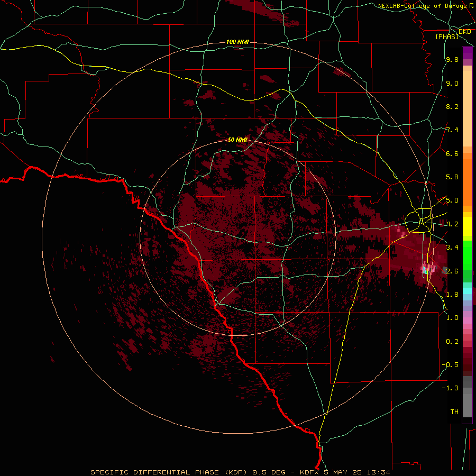The image size is (476, 476).
Task: Click the "2.6" legend value
Action: [x=452, y=271]
